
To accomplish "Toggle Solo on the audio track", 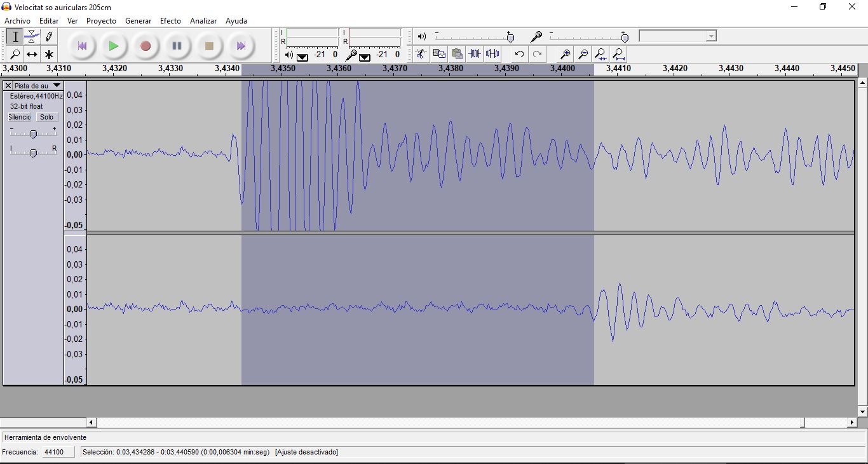I will pyautogui.click(x=47, y=117).
